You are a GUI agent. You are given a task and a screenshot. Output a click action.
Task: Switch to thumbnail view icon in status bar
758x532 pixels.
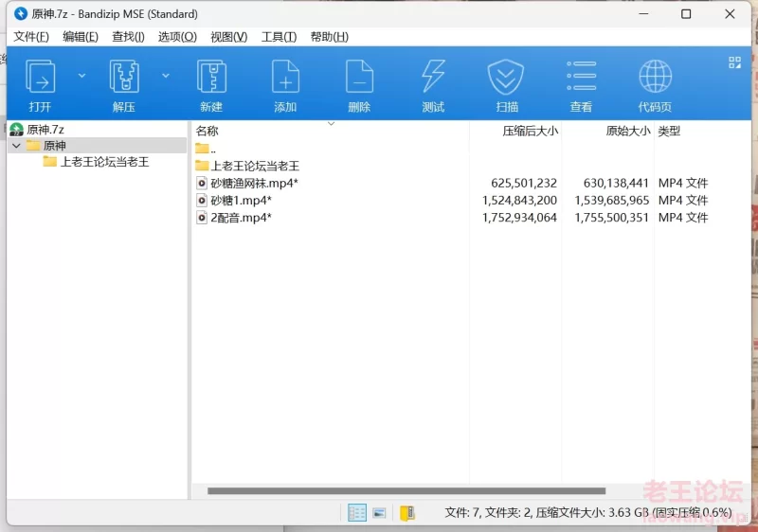pos(379,513)
